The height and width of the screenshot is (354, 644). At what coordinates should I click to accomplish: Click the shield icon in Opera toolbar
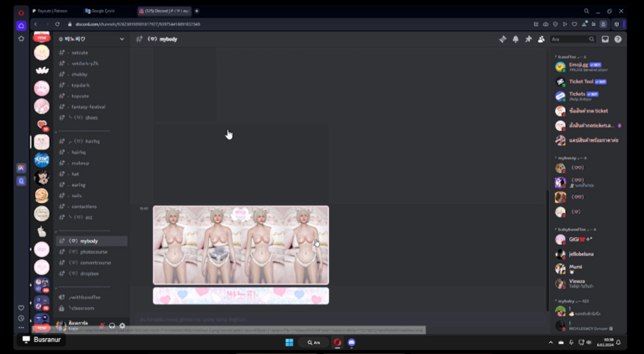tap(555, 24)
